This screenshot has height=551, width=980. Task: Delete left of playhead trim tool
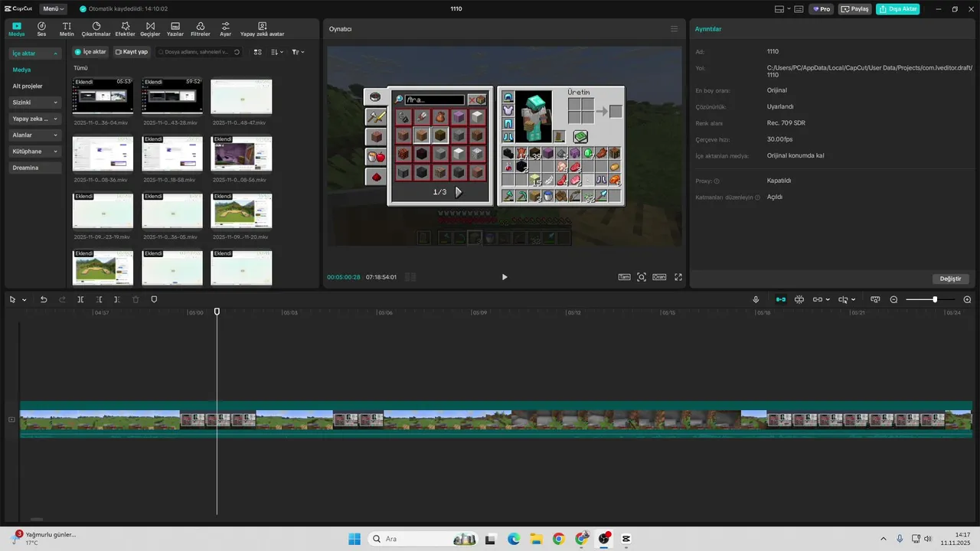tap(100, 299)
